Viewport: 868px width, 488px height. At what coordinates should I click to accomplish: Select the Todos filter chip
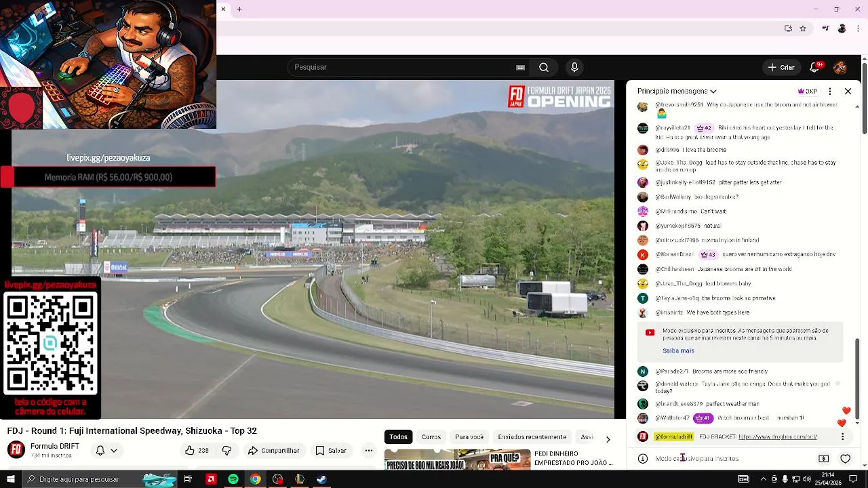[399, 437]
